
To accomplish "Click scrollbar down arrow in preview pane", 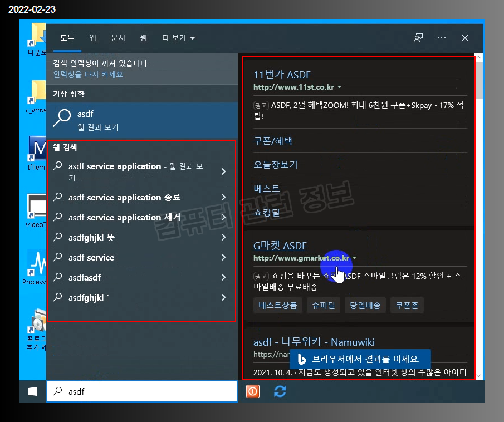I will (x=478, y=375).
